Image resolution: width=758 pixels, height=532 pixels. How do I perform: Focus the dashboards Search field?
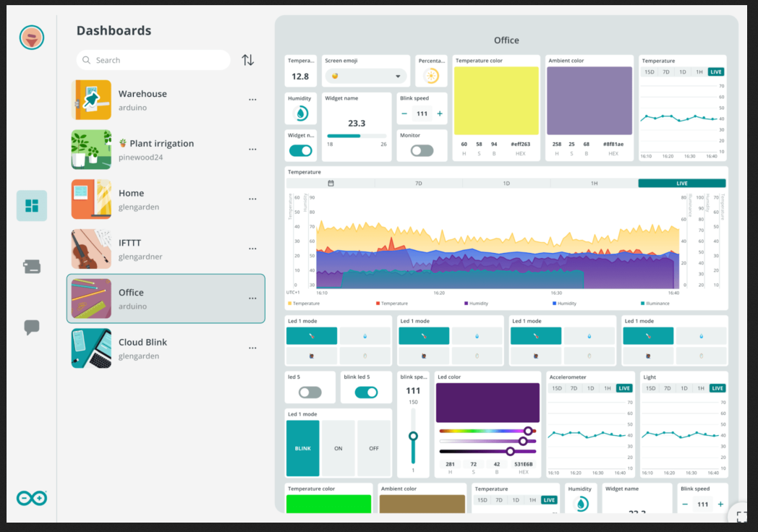(x=153, y=60)
